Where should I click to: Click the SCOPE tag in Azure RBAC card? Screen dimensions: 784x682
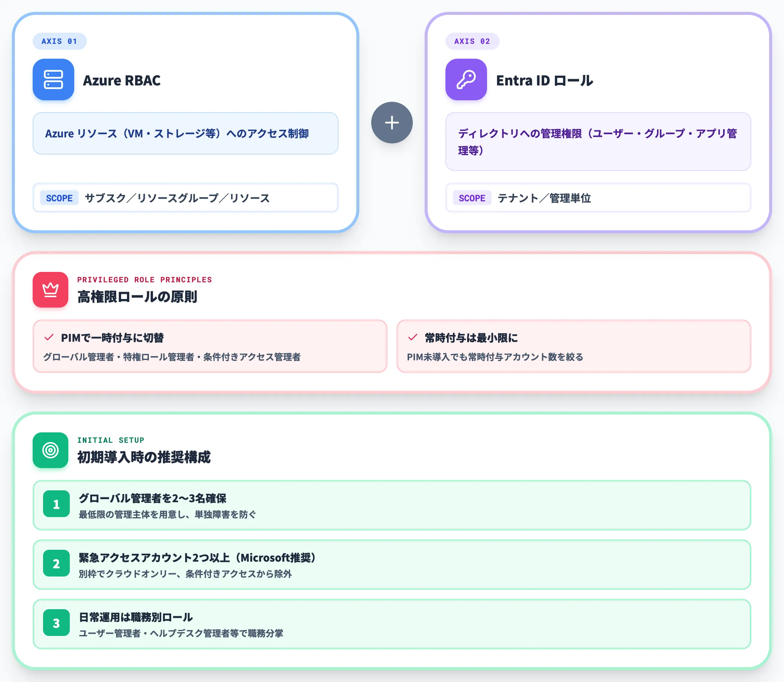59,198
